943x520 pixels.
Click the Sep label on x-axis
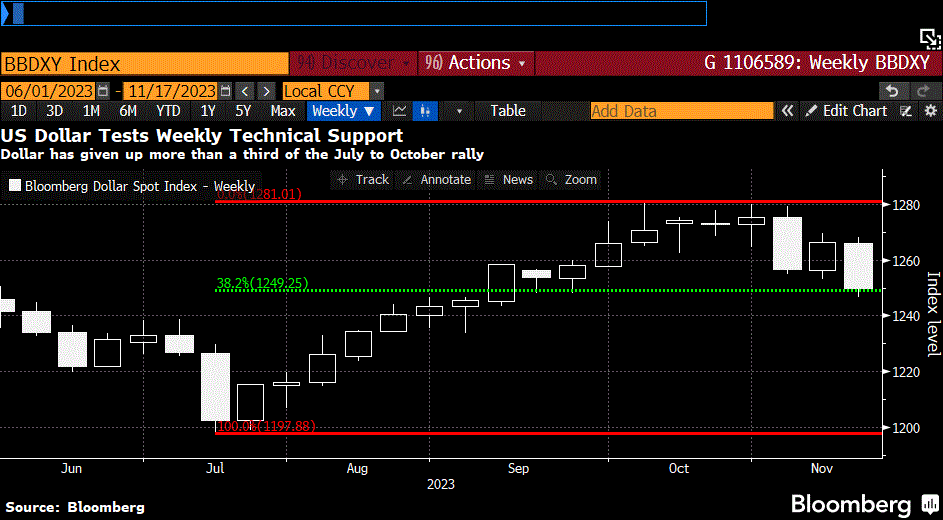[518, 468]
